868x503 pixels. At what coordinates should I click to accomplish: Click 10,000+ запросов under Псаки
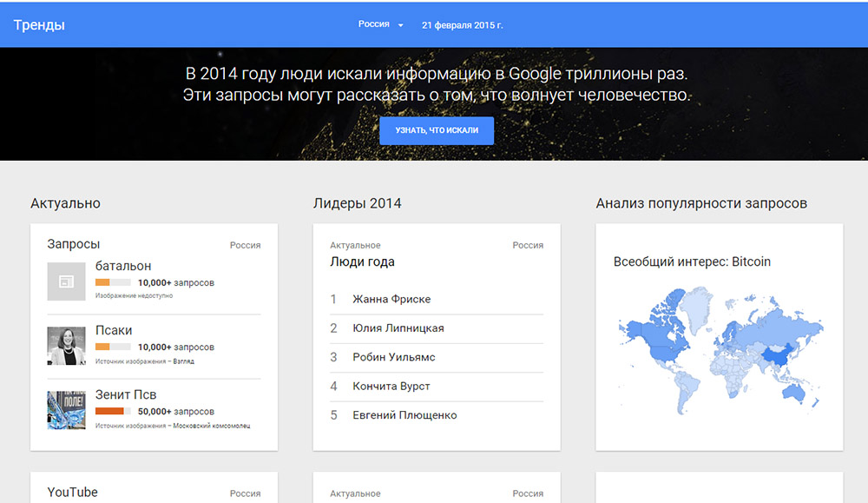176,347
